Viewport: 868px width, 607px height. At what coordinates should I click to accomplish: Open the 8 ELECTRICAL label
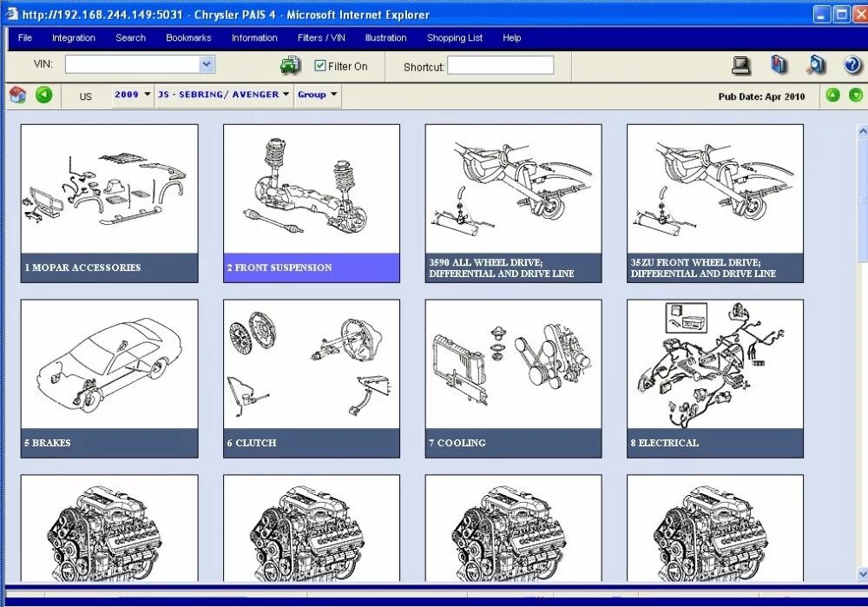coord(715,443)
